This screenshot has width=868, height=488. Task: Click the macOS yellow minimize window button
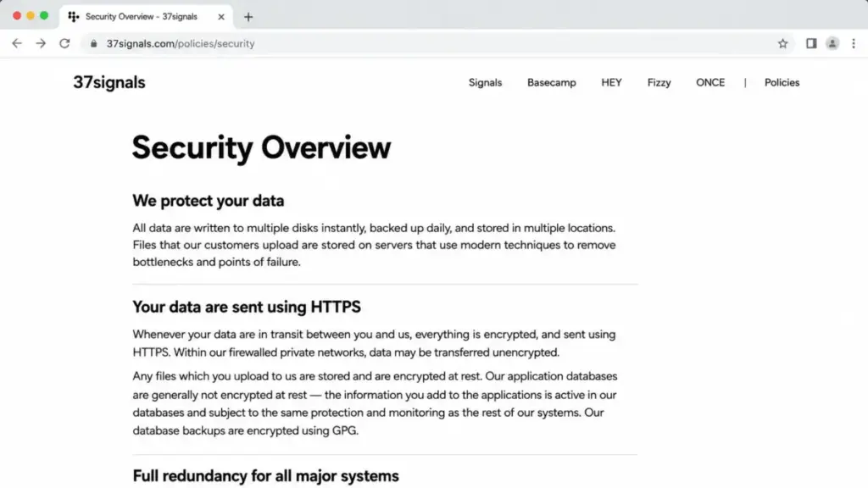click(x=31, y=15)
